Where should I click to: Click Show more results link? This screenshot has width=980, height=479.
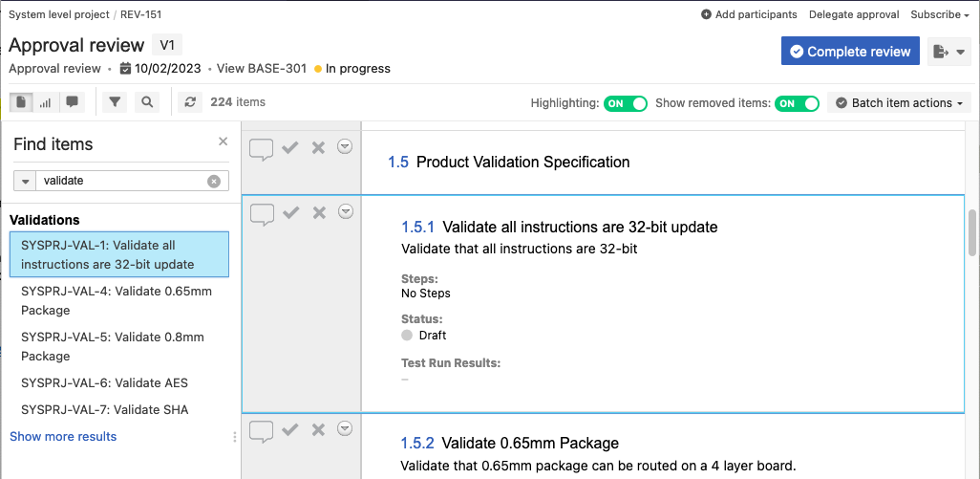(x=63, y=437)
